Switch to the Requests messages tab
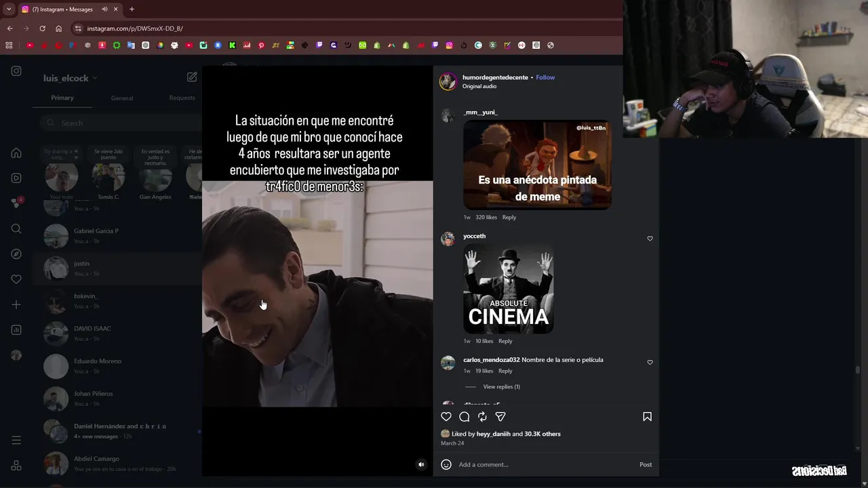Screen dimensions: 868x488 [182, 98]
